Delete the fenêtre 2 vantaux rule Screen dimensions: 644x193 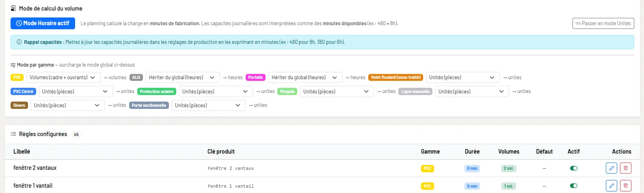(626, 168)
